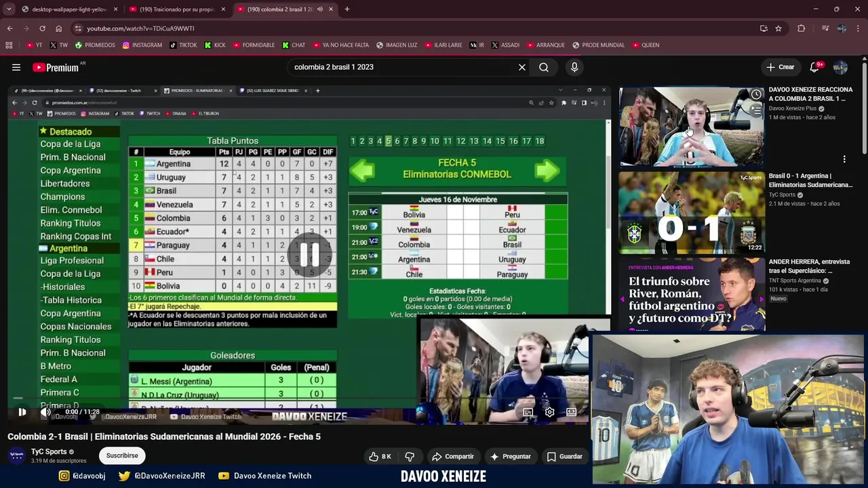Toggle subtitles in the player
Image resolution: width=868 pixels, height=488 pixels.
click(528, 411)
